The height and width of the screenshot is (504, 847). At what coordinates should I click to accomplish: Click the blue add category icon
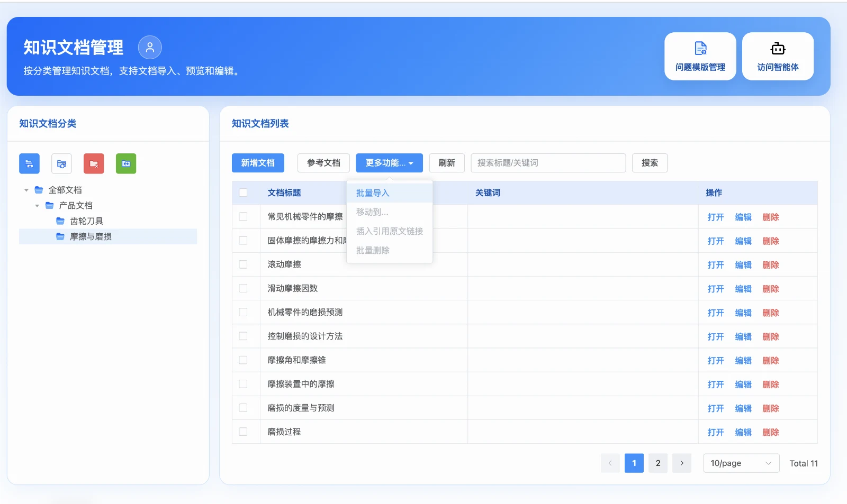(29, 163)
